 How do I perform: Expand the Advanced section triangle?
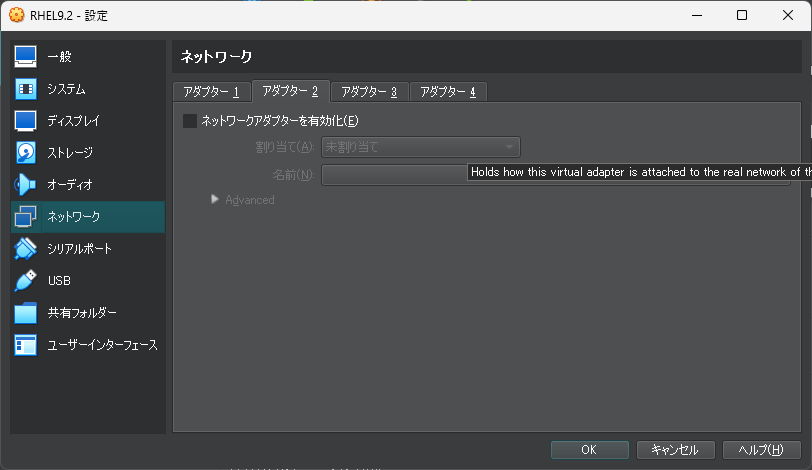[214, 199]
